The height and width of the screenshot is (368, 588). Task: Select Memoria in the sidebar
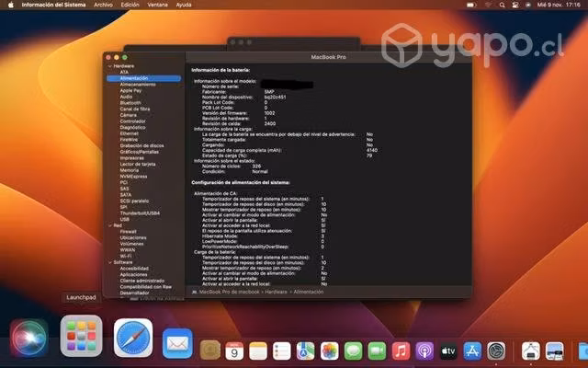[130, 170]
